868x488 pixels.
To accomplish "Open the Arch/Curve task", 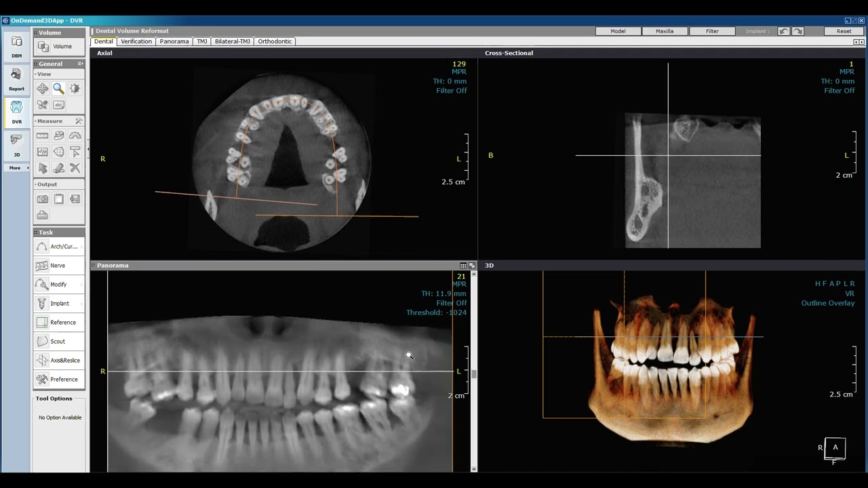I will 59,247.
